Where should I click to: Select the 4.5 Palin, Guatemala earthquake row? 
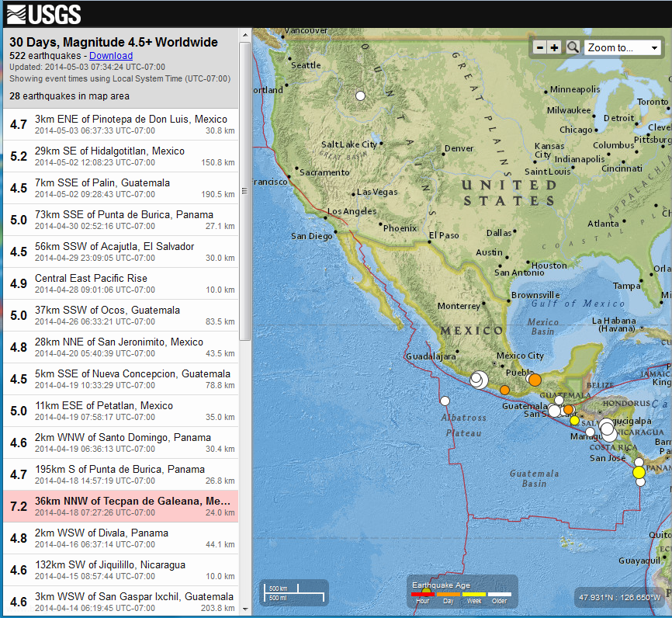(121, 188)
